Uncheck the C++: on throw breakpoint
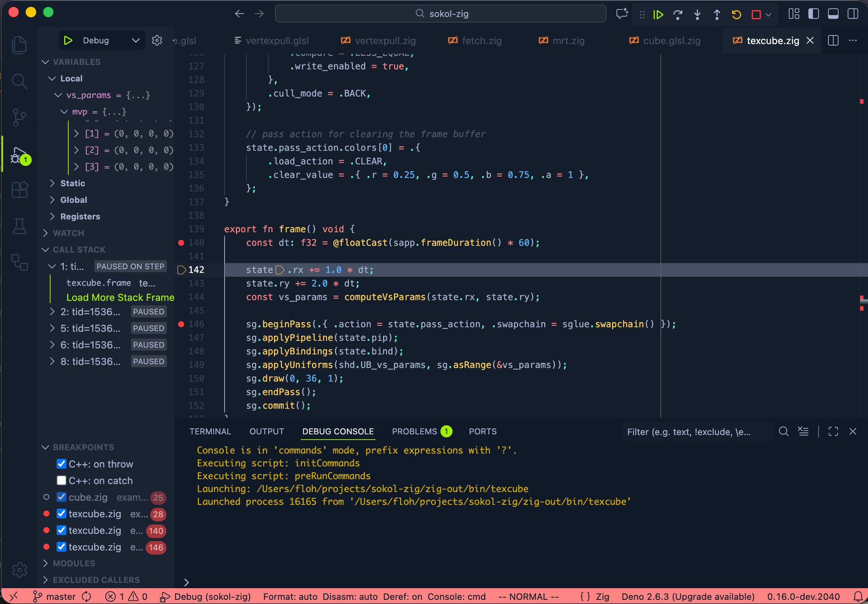Viewport: 868px width, 604px height. click(x=61, y=464)
